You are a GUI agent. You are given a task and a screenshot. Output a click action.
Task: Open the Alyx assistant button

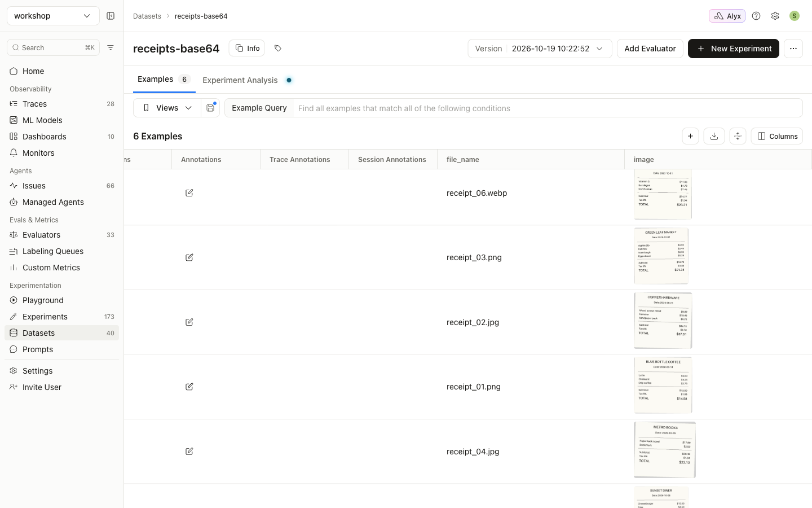pyautogui.click(x=727, y=16)
